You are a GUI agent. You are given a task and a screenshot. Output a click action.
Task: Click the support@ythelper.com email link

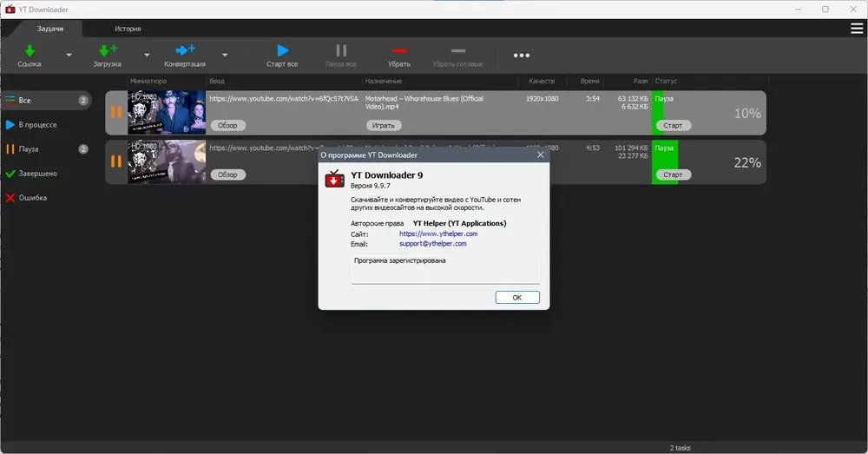coord(433,244)
